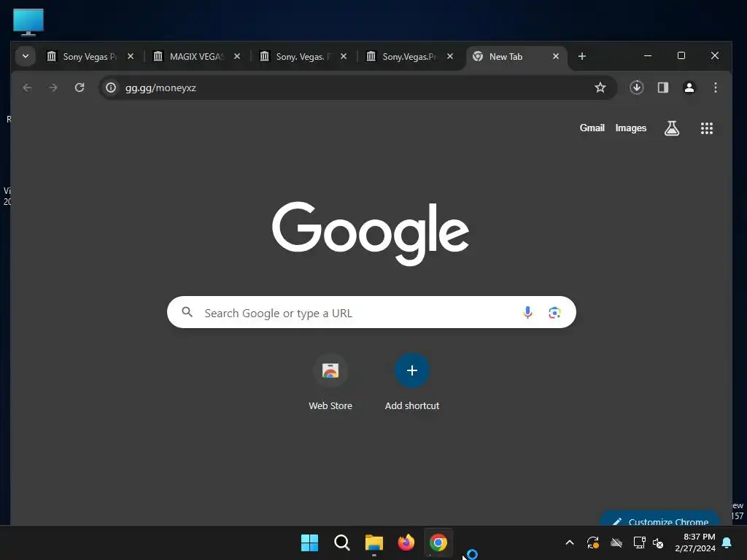
Task: Click Customize Chrome button
Action: click(659, 519)
